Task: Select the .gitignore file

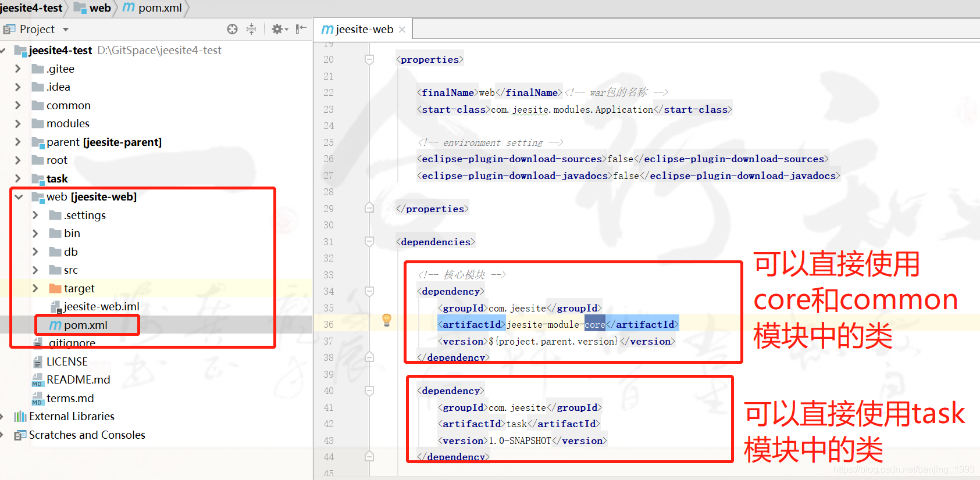Action: [72, 343]
